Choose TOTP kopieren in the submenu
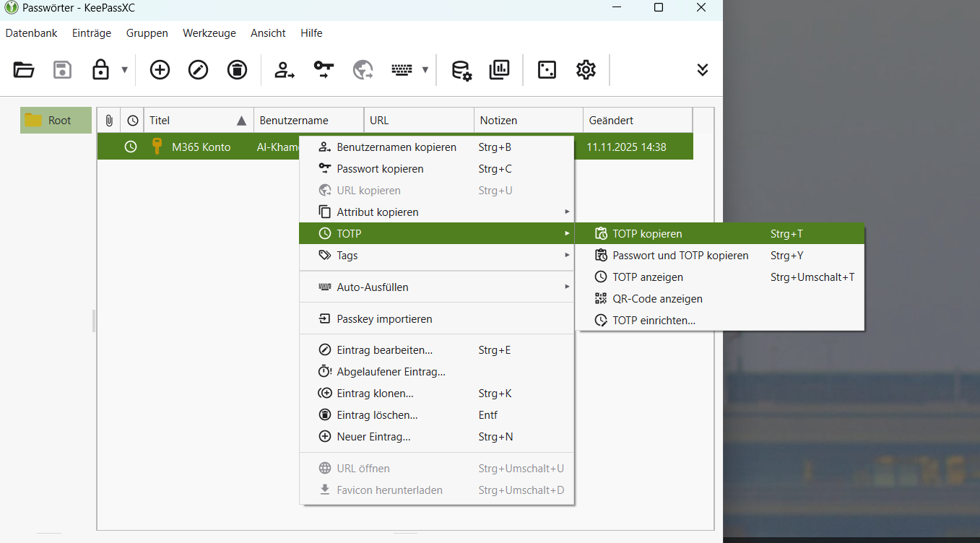This screenshot has height=543, width=980. pyautogui.click(x=647, y=234)
